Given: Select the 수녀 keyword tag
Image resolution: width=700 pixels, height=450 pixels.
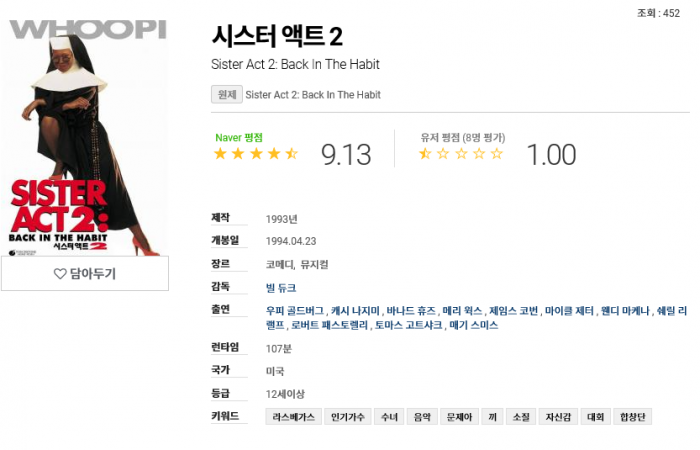Looking at the screenshot, I should [x=387, y=417].
